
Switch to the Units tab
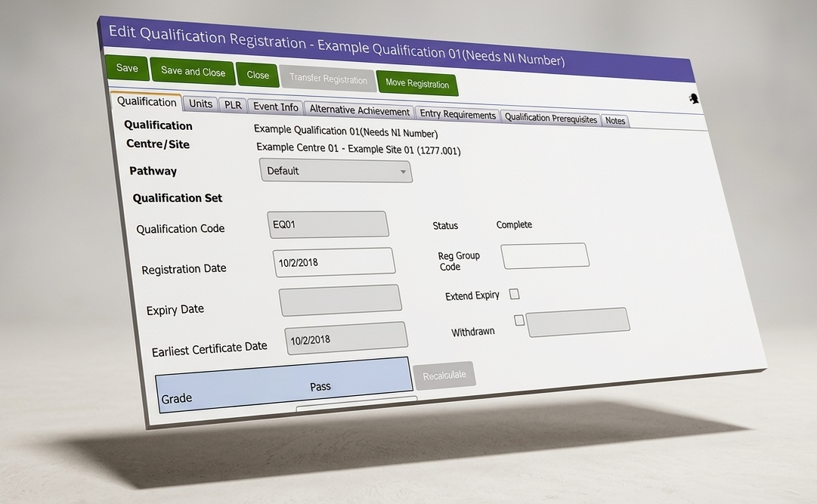[x=200, y=104]
